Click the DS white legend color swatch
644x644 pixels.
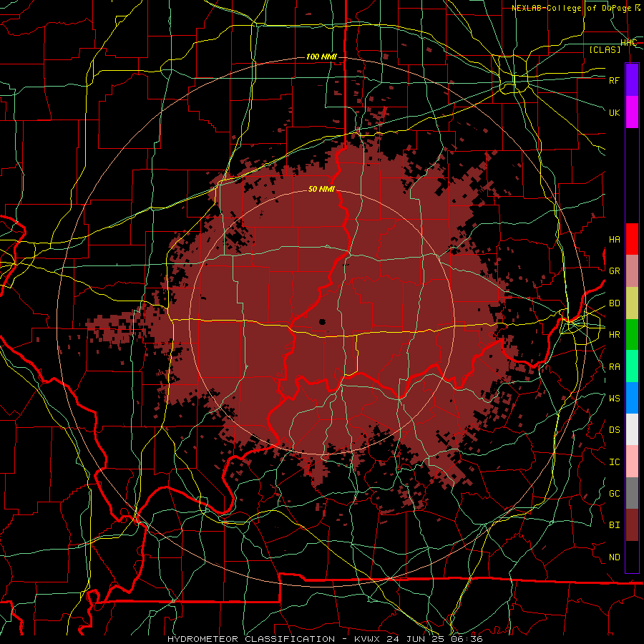point(632,429)
